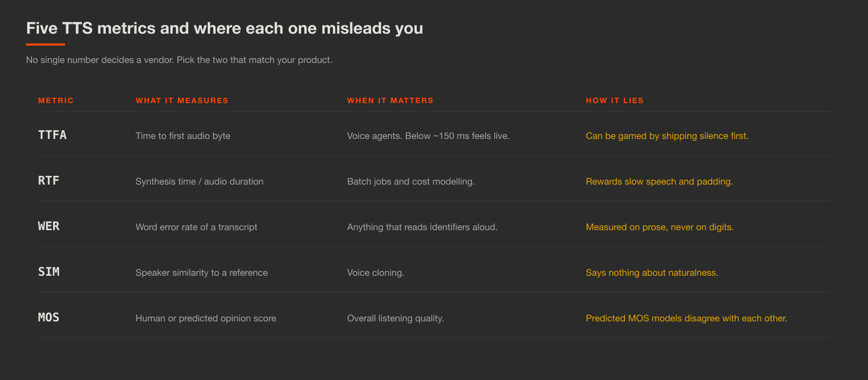Click the page title about Five TTS metrics
The image size is (868, 380).
[x=225, y=28]
